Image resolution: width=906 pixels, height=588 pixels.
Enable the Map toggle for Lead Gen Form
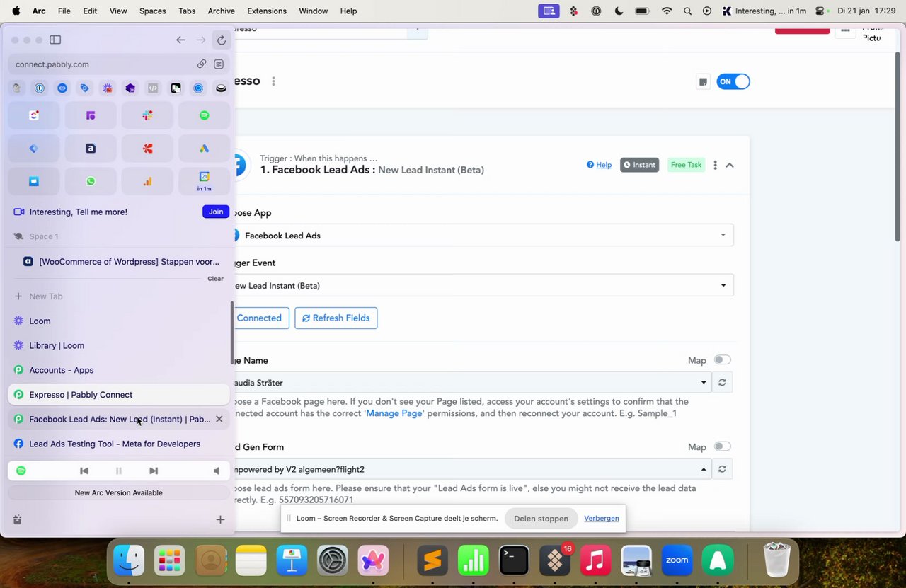point(722,446)
